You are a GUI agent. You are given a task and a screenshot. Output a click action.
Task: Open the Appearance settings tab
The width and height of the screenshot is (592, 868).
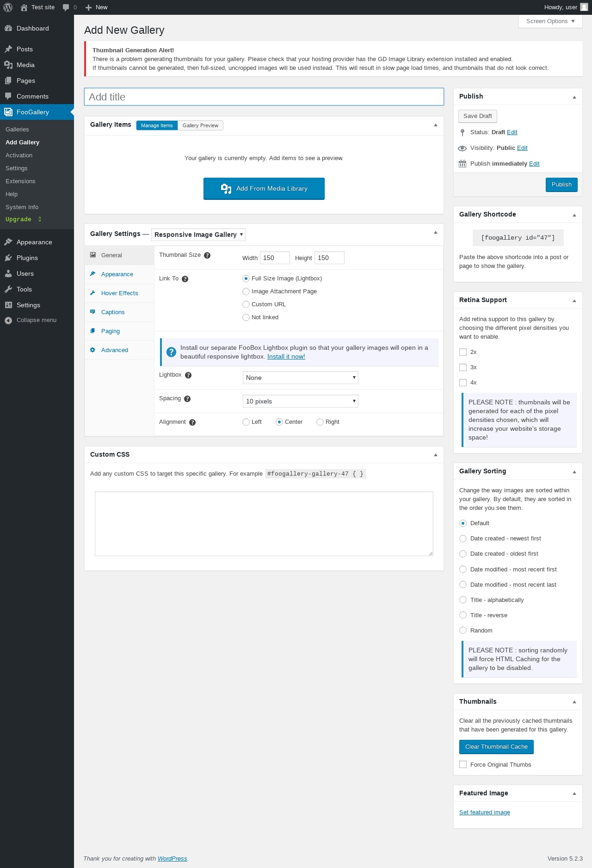tap(119, 274)
